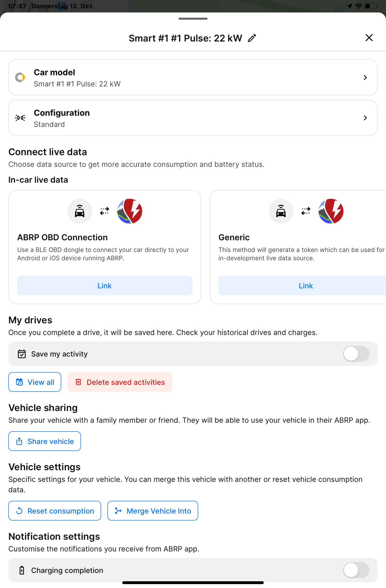Tap the battery icon beside Charging completion

pyautogui.click(x=22, y=570)
